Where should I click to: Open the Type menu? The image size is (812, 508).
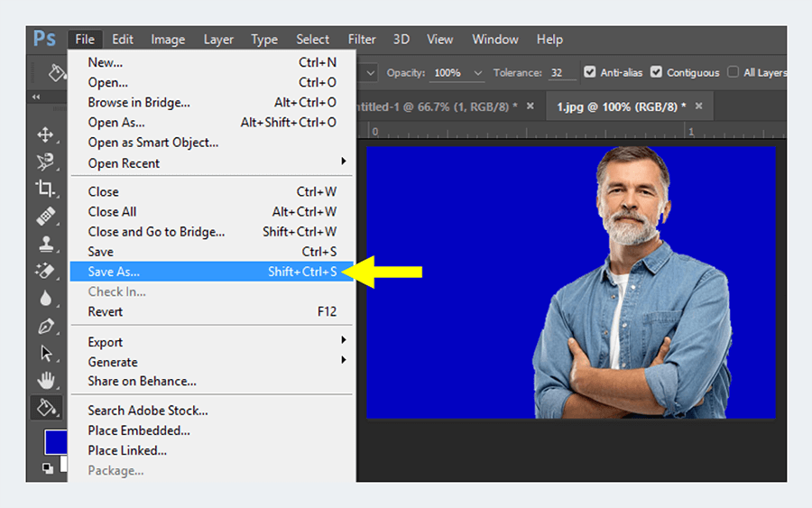tap(264, 40)
